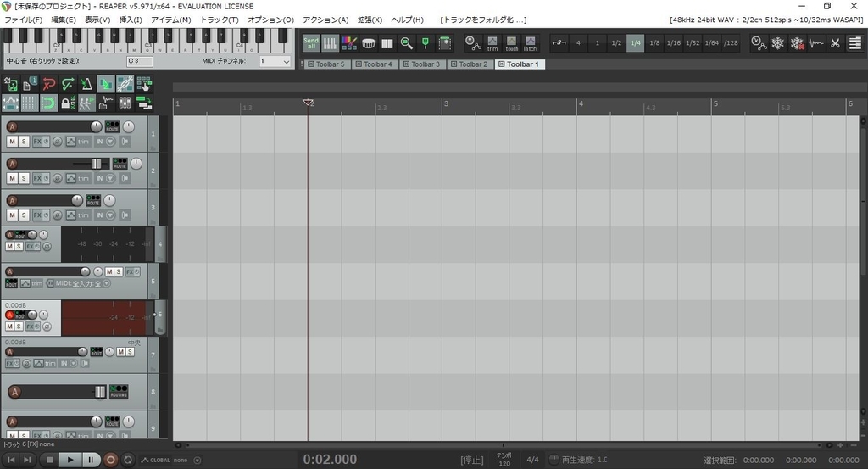Toggle the grid lines icon
Screen dimensions: 868x469
click(30, 103)
